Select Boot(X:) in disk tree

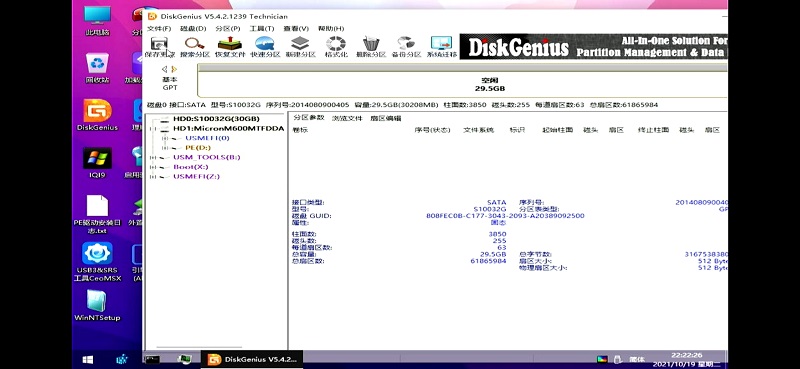(x=190, y=167)
